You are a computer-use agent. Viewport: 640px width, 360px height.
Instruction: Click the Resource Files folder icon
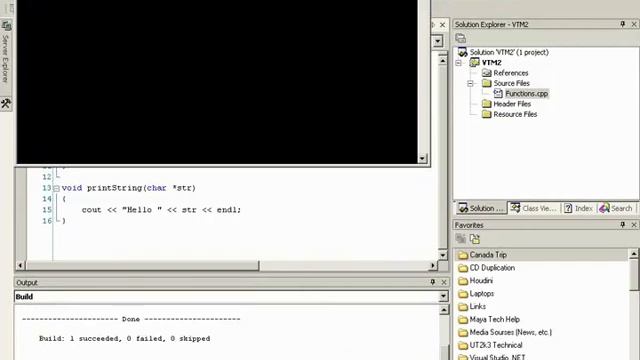pos(486,114)
